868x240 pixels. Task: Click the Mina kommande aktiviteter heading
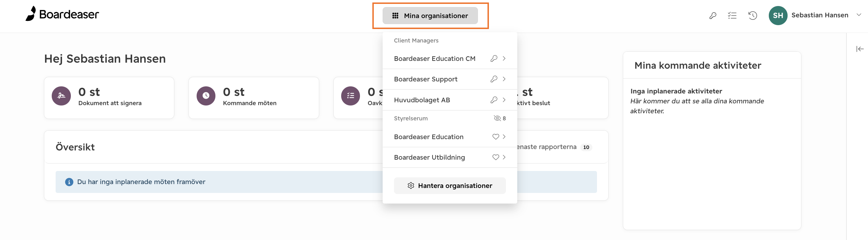(698, 65)
